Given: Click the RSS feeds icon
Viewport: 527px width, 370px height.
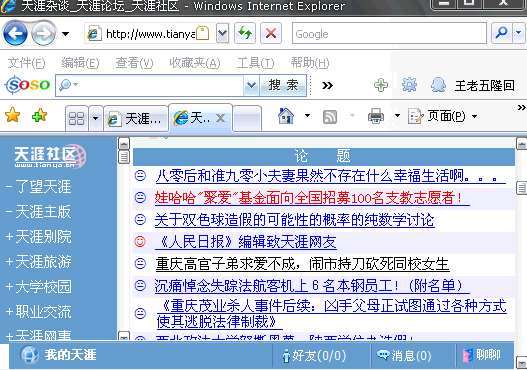Looking at the screenshot, I should coord(330,117).
